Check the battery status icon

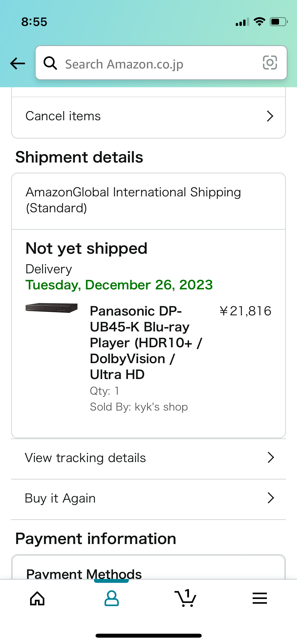click(278, 22)
